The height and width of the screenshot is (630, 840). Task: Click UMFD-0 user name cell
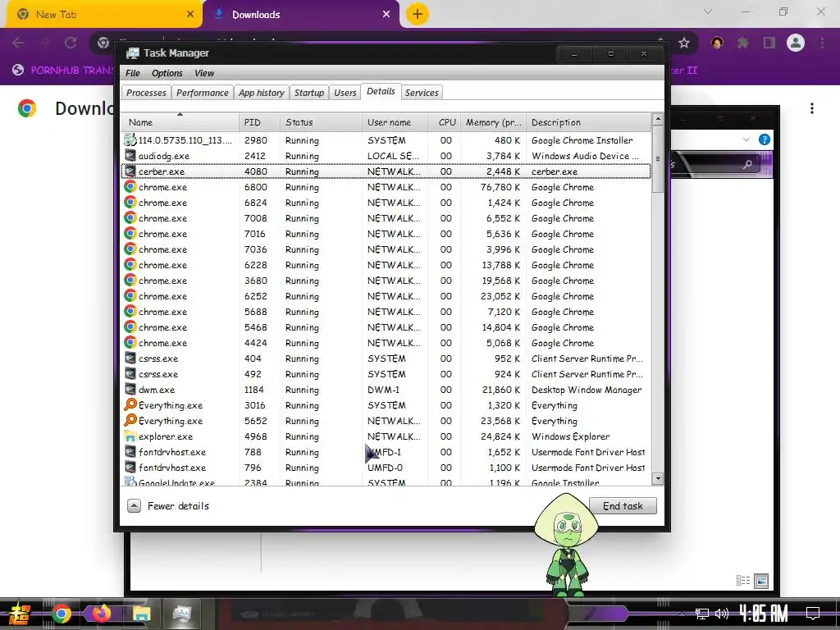pyautogui.click(x=386, y=468)
